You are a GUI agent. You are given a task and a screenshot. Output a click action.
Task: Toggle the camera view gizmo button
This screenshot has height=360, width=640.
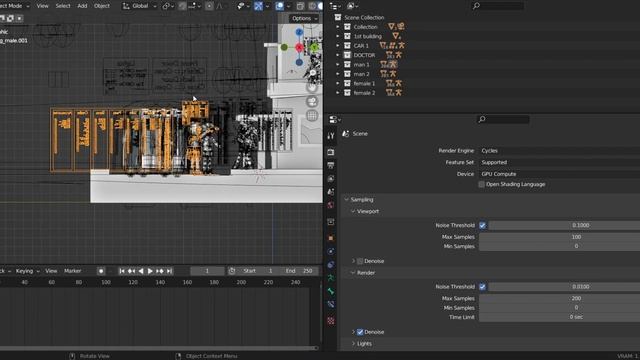click(x=312, y=101)
